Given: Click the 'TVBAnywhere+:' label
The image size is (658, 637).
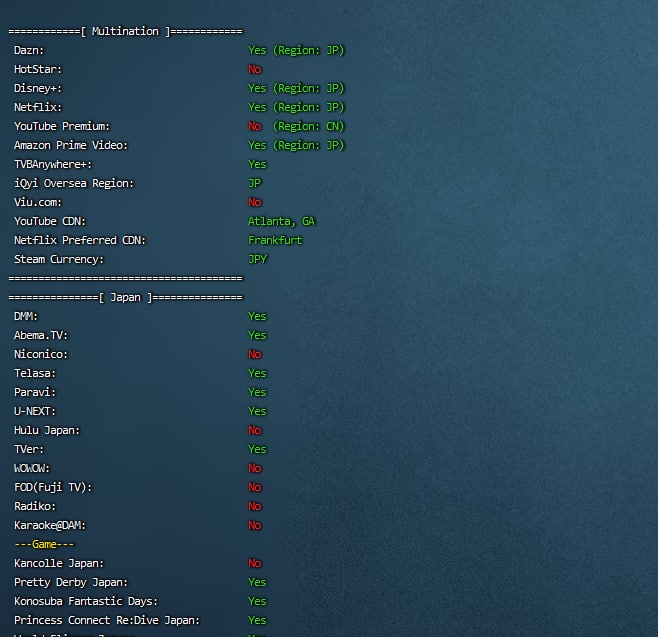Looking at the screenshot, I should [x=53, y=164].
